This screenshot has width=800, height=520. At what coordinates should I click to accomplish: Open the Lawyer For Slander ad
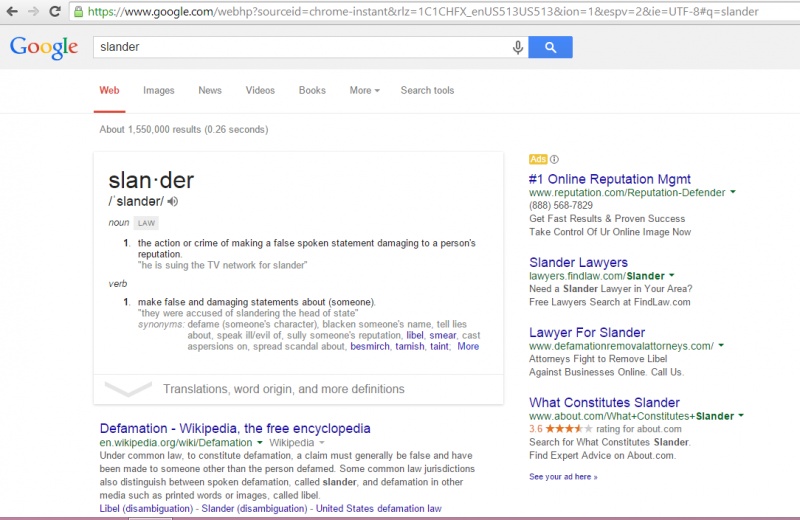click(587, 332)
